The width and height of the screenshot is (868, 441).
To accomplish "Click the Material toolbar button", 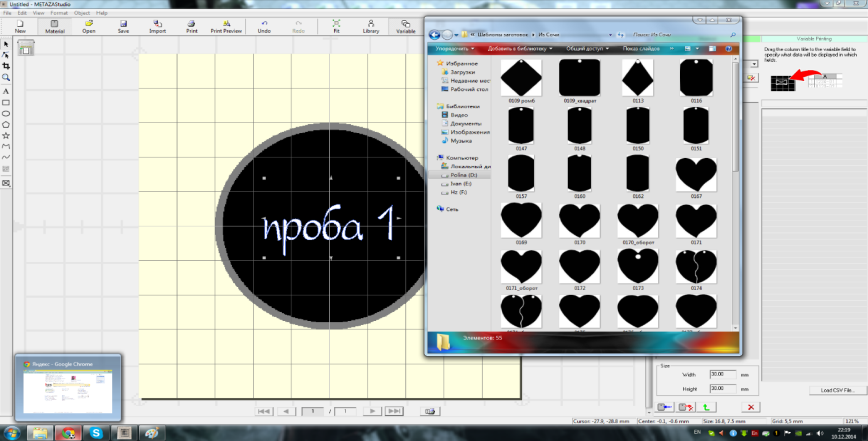I will (x=55, y=27).
